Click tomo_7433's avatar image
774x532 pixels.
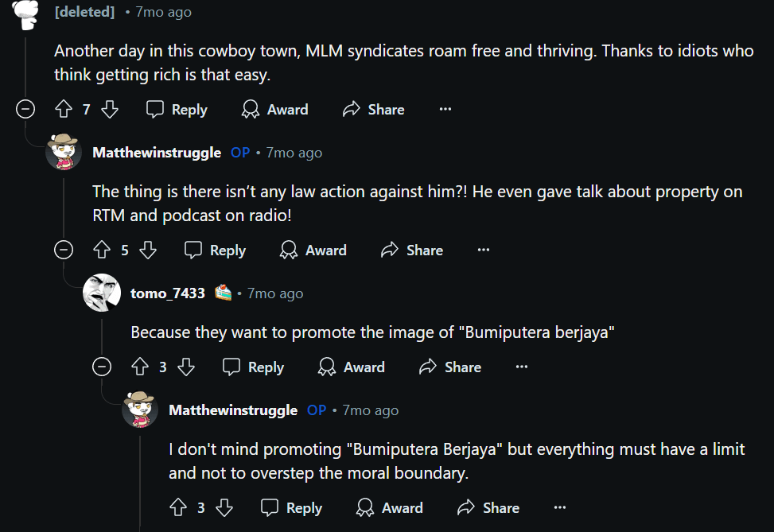point(102,293)
